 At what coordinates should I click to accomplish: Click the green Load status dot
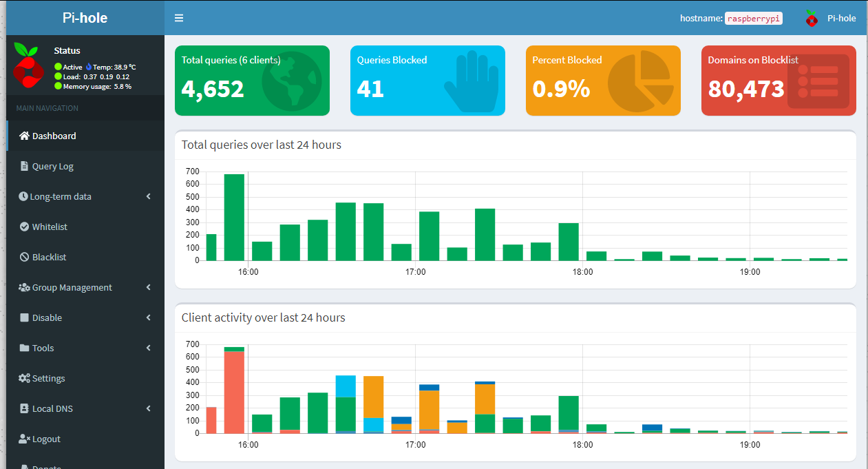point(58,76)
